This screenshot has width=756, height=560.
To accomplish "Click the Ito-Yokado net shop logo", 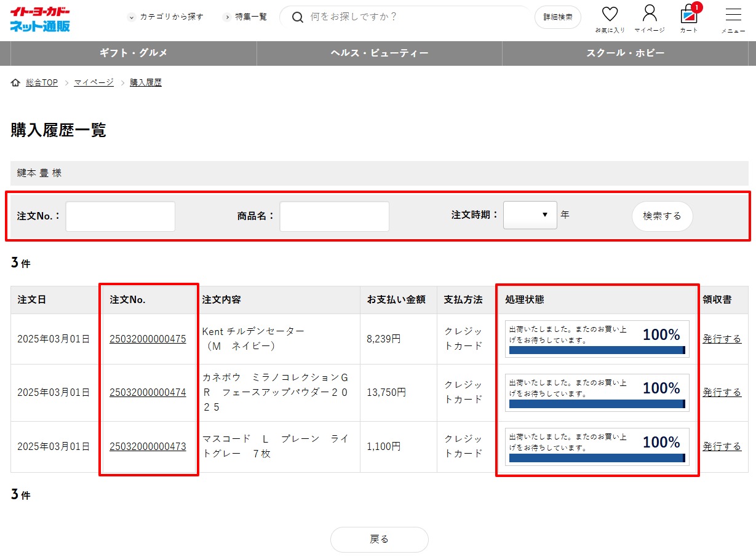I will (40, 19).
